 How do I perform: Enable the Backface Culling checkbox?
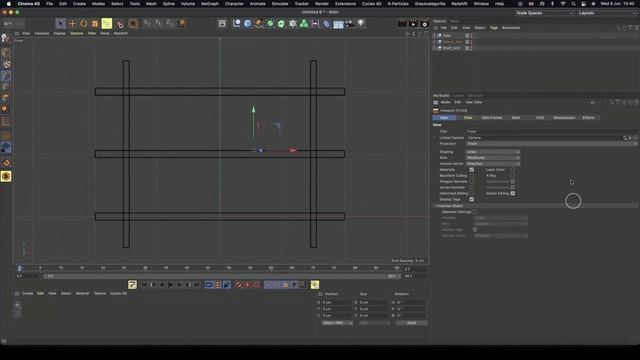point(472,176)
